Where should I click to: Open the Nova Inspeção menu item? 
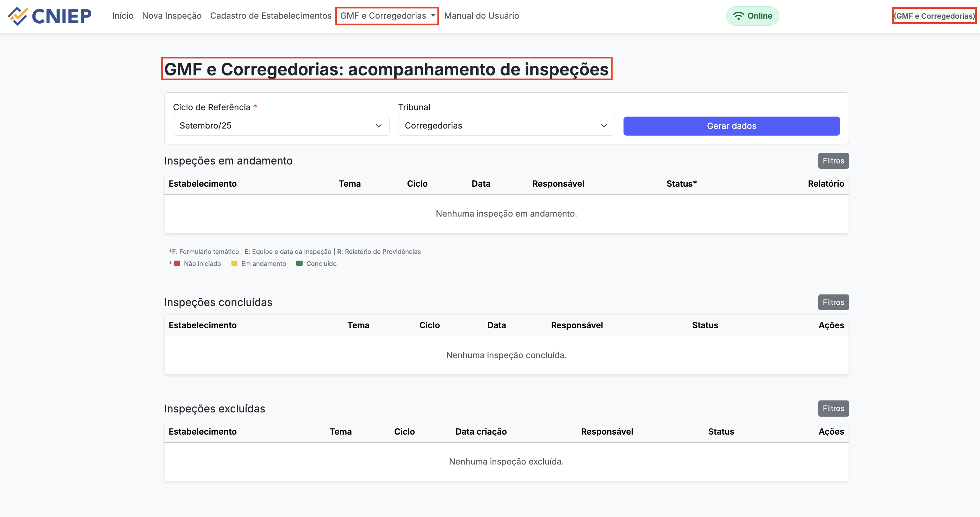(x=172, y=16)
